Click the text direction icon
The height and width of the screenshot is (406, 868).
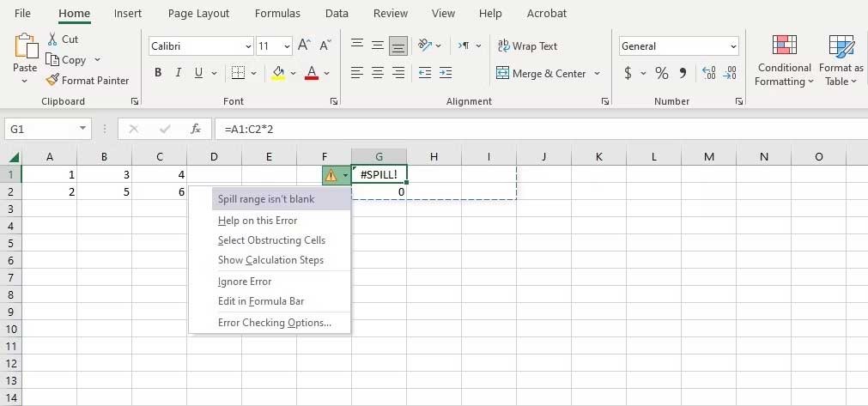pyautogui.click(x=464, y=45)
